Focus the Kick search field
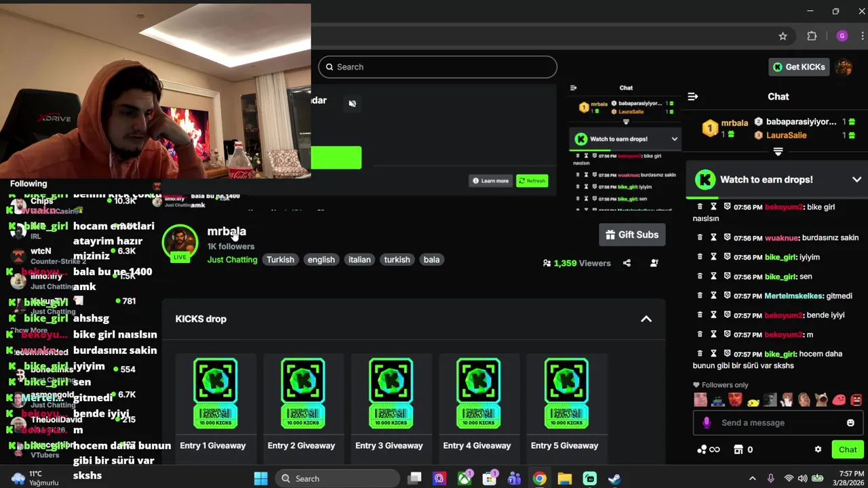Screen dimensions: 868x488 point(438,67)
